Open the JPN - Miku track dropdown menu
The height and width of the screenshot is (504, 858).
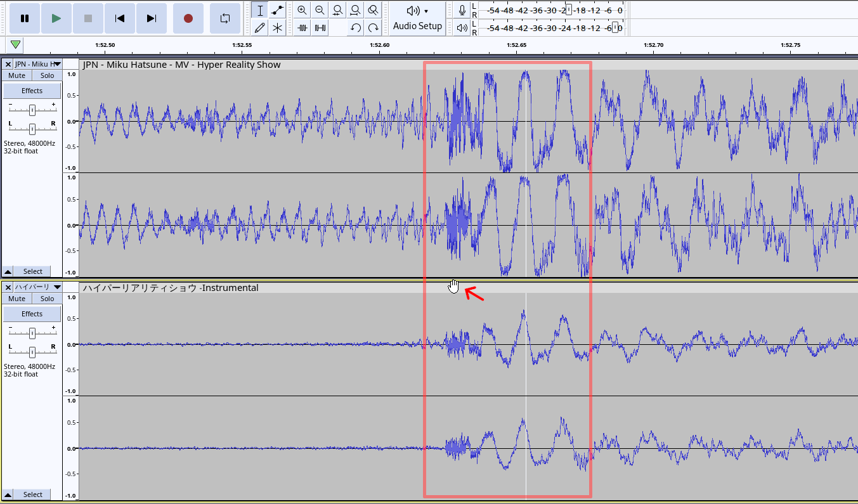38,64
